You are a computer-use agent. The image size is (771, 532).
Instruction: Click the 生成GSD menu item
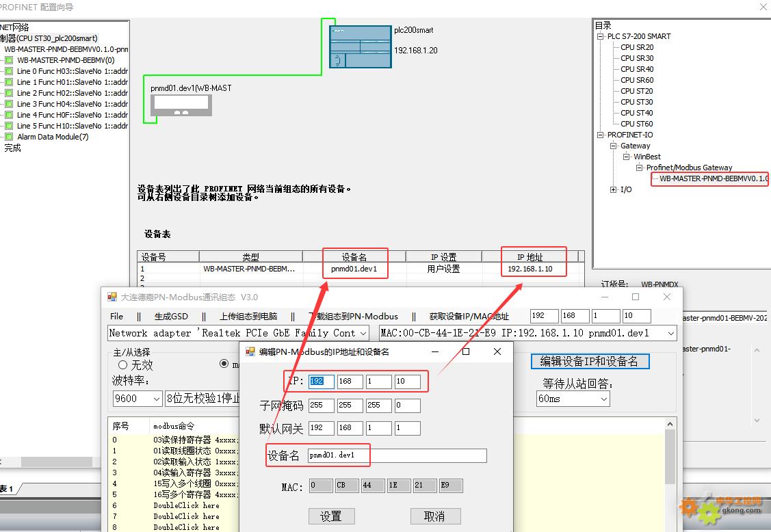[171, 316]
